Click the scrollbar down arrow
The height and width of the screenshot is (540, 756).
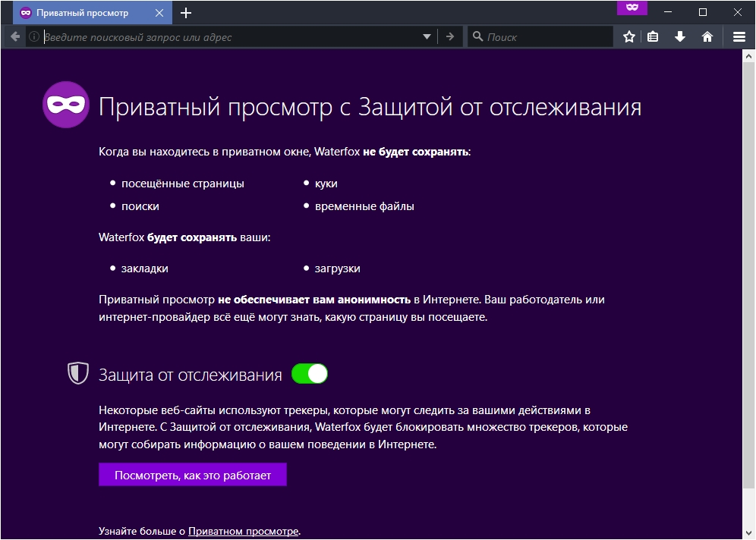748,532
